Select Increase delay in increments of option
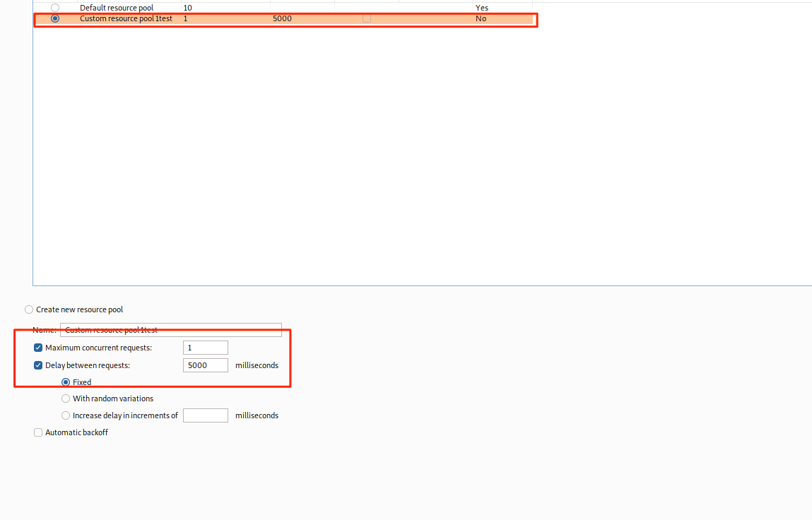This screenshot has width=812, height=520. pos(66,415)
